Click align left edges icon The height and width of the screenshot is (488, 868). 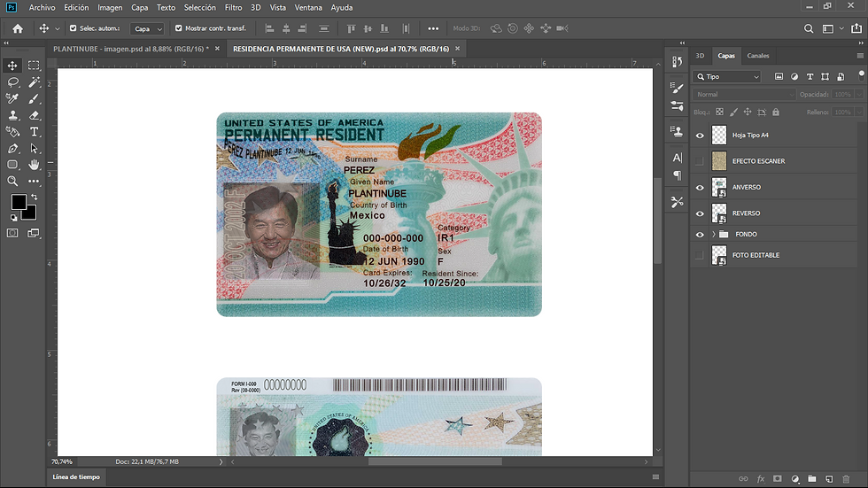(x=269, y=28)
